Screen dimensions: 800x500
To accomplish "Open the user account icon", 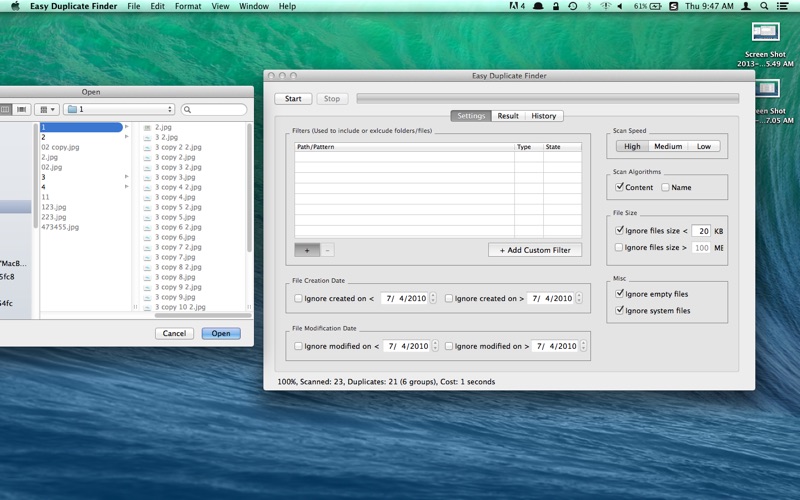I will click(745, 6).
